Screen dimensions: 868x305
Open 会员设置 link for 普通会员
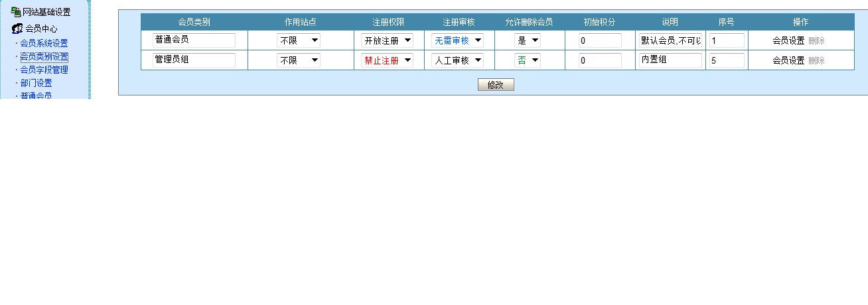788,40
